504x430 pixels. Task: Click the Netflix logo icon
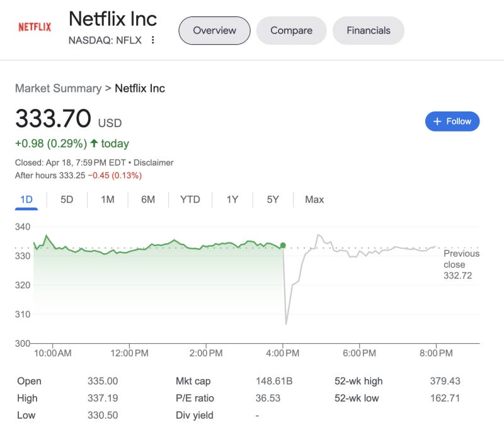pyautogui.click(x=35, y=27)
